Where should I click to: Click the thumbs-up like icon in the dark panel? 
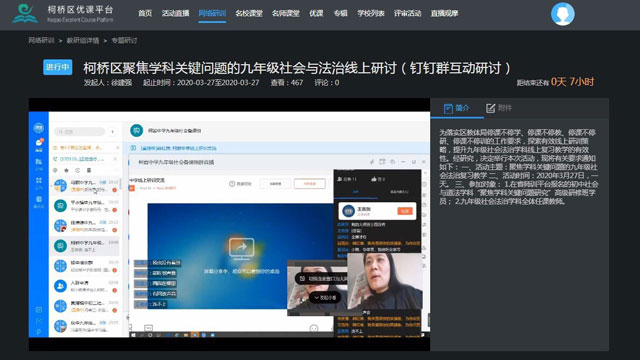click(x=374, y=179)
